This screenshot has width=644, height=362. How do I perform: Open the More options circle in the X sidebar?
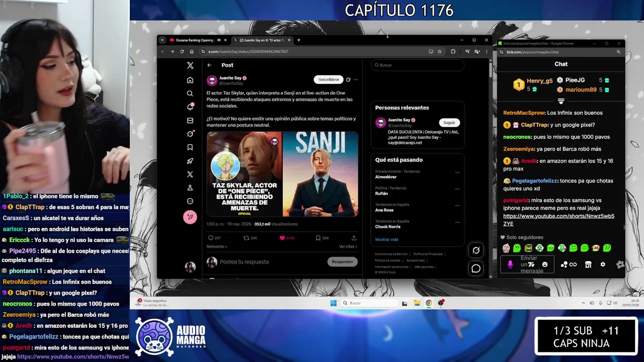pyautogui.click(x=190, y=201)
